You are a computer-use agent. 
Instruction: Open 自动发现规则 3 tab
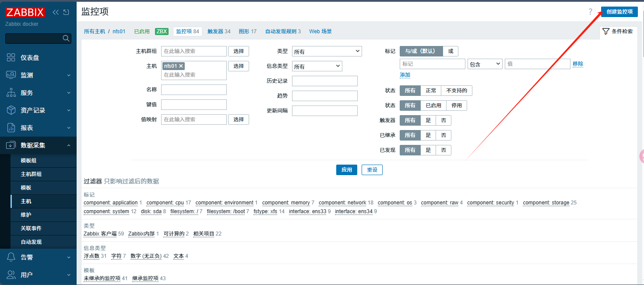click(x=283, y=32)
